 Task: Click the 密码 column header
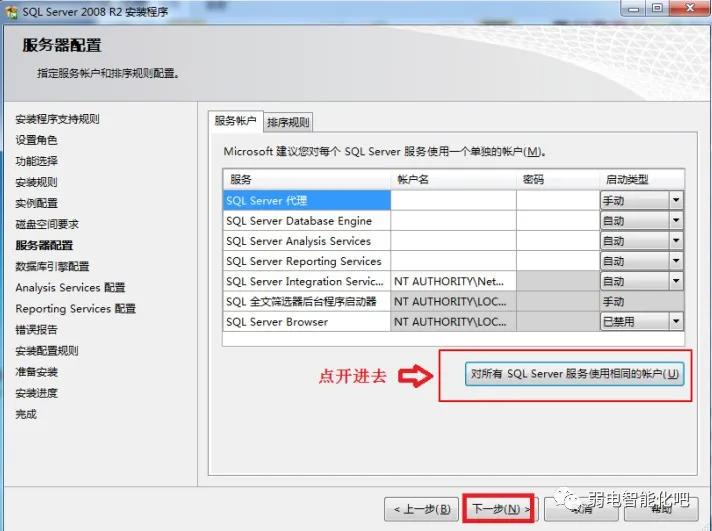tap(558, 179)
